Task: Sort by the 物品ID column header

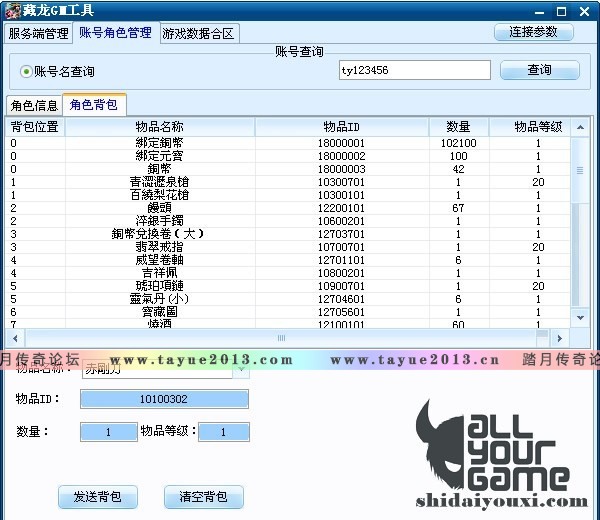Action: click(341, 127)
